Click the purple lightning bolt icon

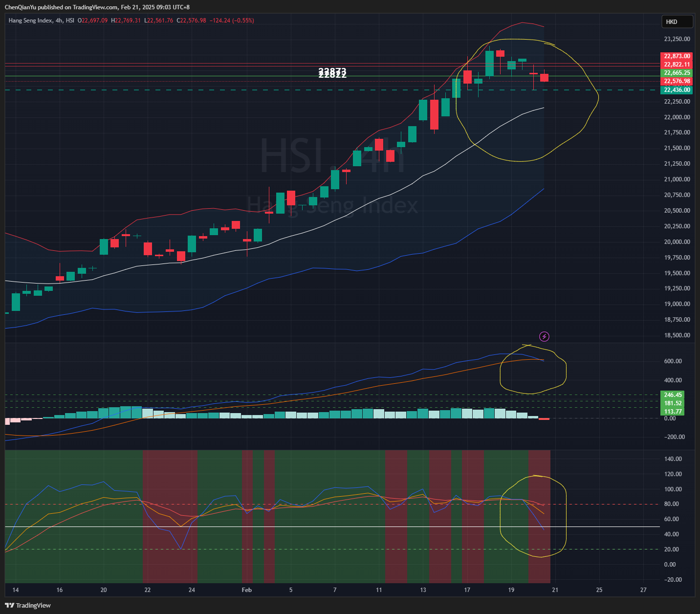point(544,336)
